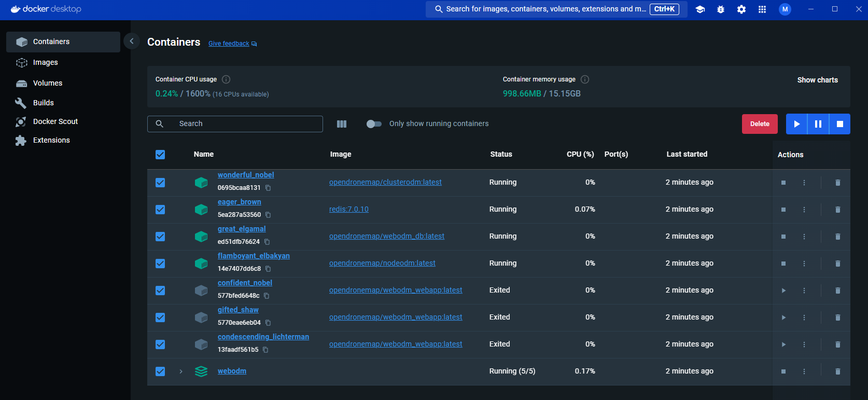Click the manage columns icon

pyautogui.click(x=342, y=124)
